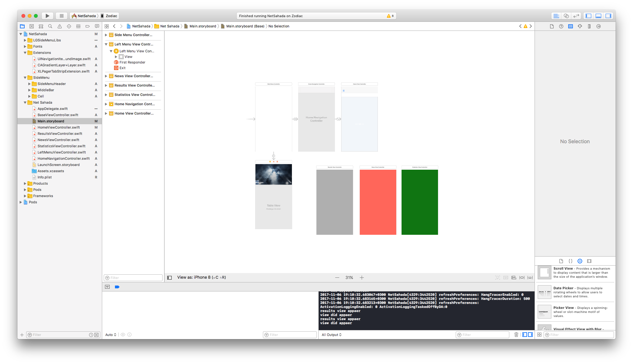633x364 pixels.
Task: Open HomeViewController.swift file
Action: point(59,127)
